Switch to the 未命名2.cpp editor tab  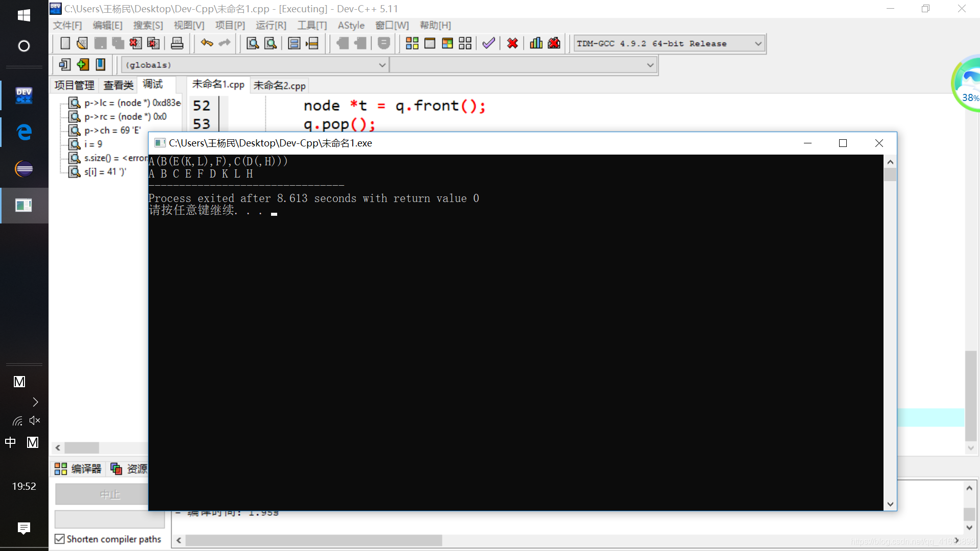point(280,86)
